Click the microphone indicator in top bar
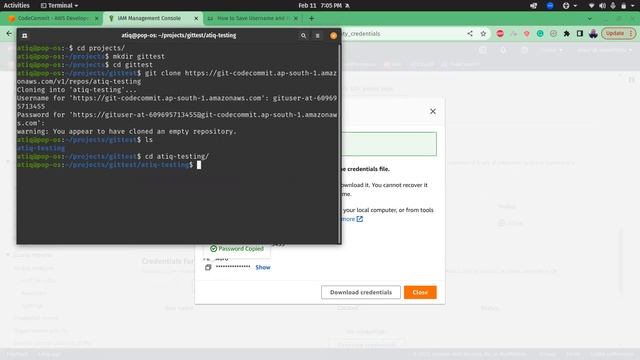 [613, 6]
